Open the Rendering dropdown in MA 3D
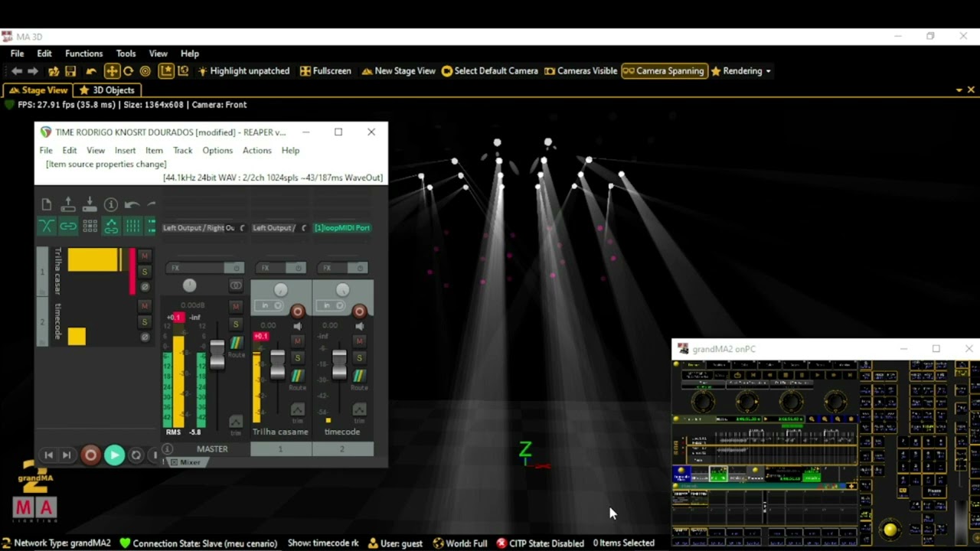This screenshot has height=551, width=980. (x=741, y=71)
